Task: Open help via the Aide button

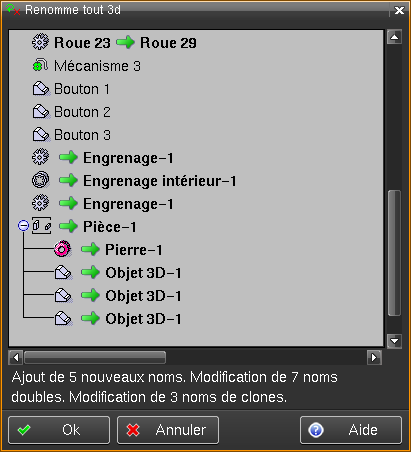Action: pos(351,430)
